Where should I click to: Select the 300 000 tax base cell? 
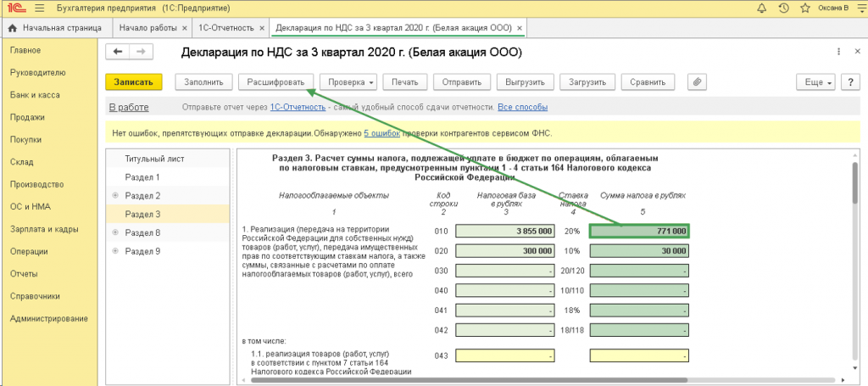(x=505, y=251)
